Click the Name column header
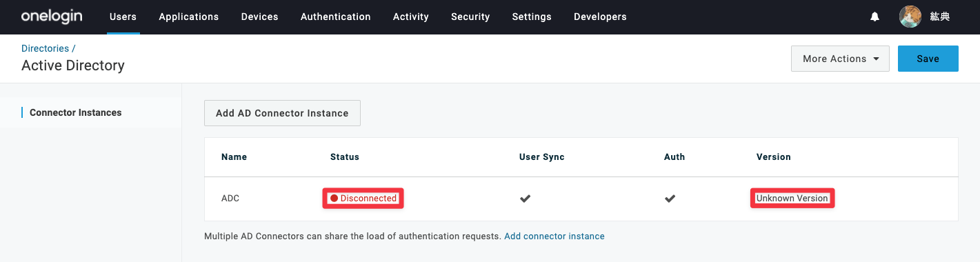The height and width of the screenshot is (262, 980). [234, 157]
